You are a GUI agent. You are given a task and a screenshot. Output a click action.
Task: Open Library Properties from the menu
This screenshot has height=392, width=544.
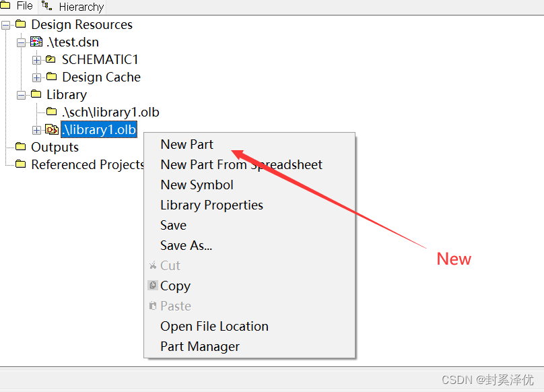pos(211,205)
